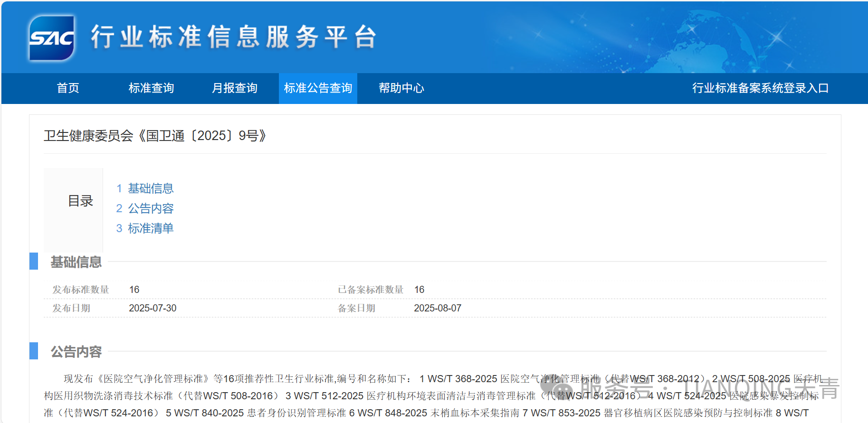Jump to 3 标准清单 in contents
868x423 pixels.
[x=145, y=228]
